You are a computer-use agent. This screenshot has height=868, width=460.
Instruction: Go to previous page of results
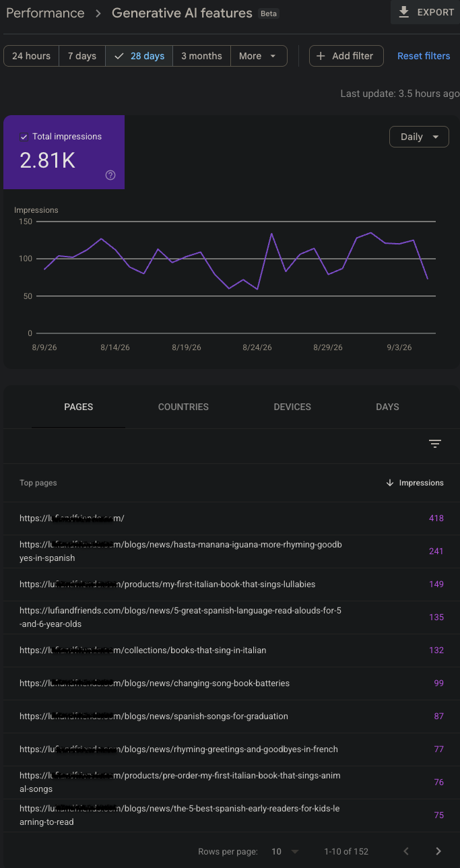(406, 851)
